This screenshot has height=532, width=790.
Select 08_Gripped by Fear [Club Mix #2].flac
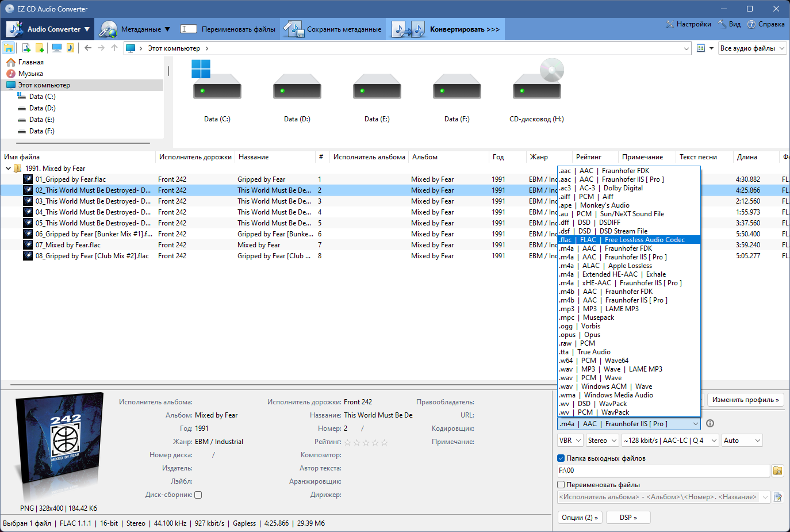[92, 256]
